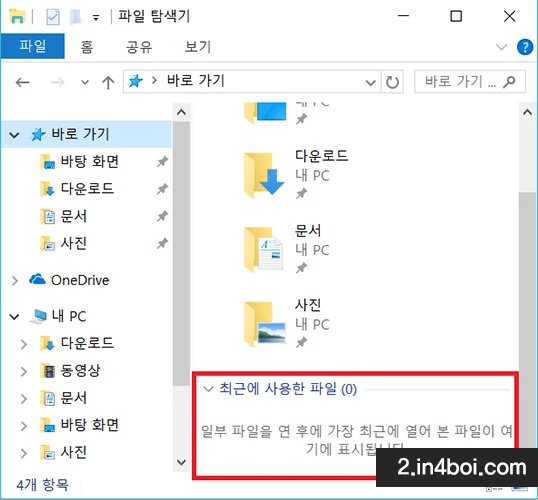Click the 문서 label in main pane
Image resolution: width=538 pixels, height=500 pixels.
308,231
